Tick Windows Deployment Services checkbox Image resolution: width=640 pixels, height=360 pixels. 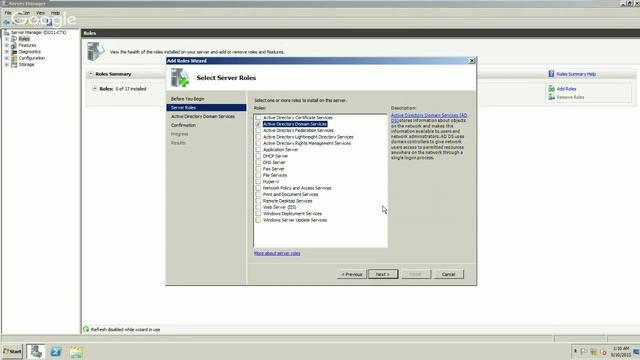click(x=258, y=213)
